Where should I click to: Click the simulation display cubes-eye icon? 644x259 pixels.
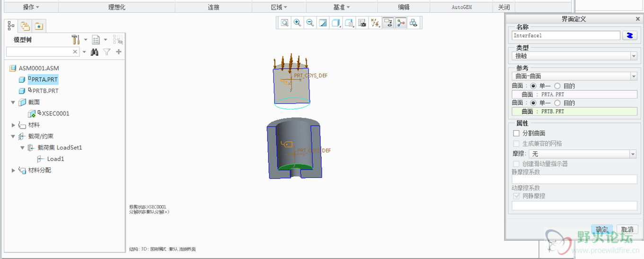(x=414, y=23)
